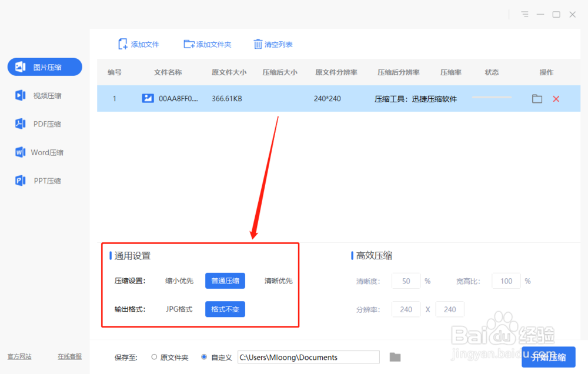This screenshot has height=374, width=588.
Task: Switch to the 视频压缩 tab
Action: click(44, 95)
